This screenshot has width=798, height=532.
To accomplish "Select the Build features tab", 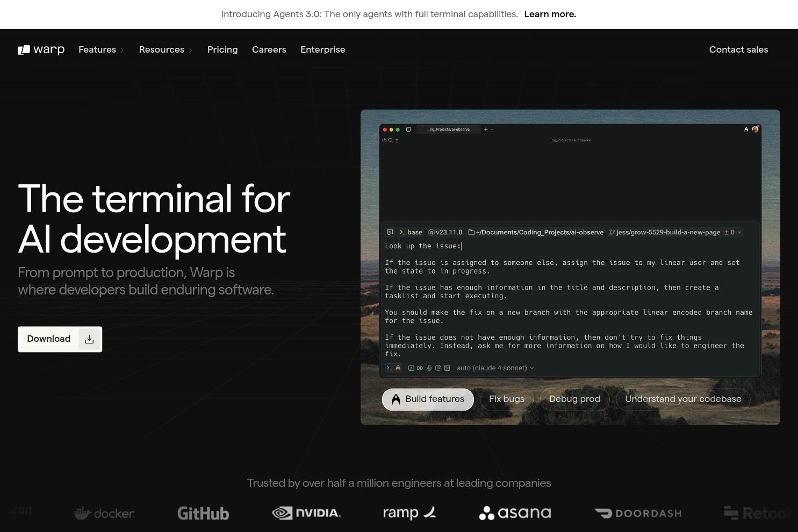I will tap(428, 399).
